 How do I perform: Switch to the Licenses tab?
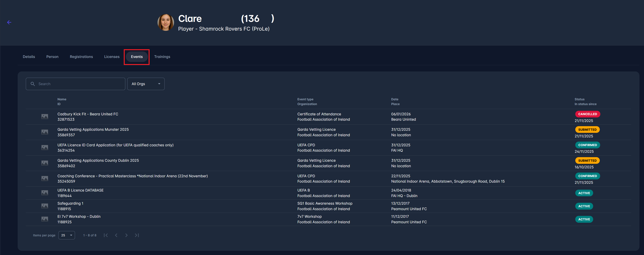(112, 57)
